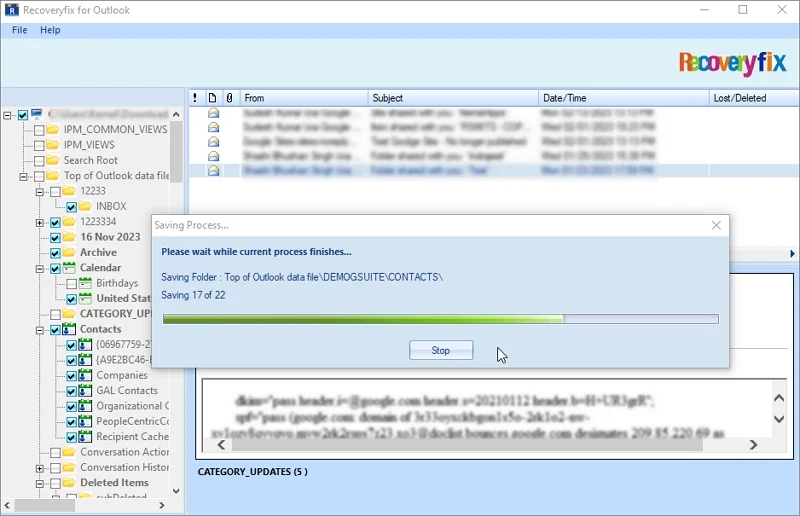Screen dimensions: 800x516
Task: Collapse the 12233 folder node
Action: point(40,192)
